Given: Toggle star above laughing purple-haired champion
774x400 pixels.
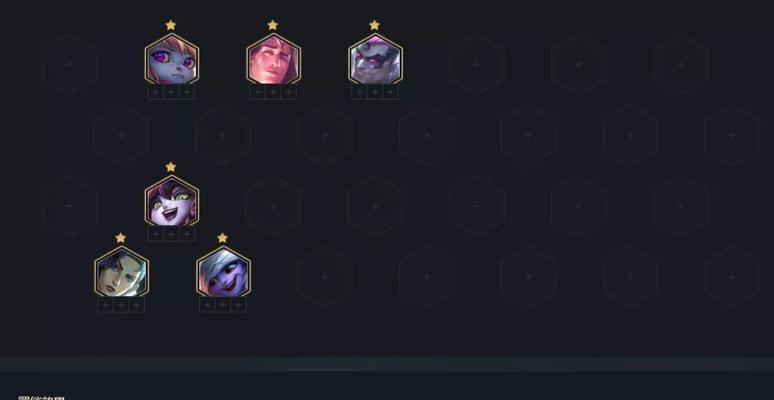Looking at the screenshot, I should (171, 166).
